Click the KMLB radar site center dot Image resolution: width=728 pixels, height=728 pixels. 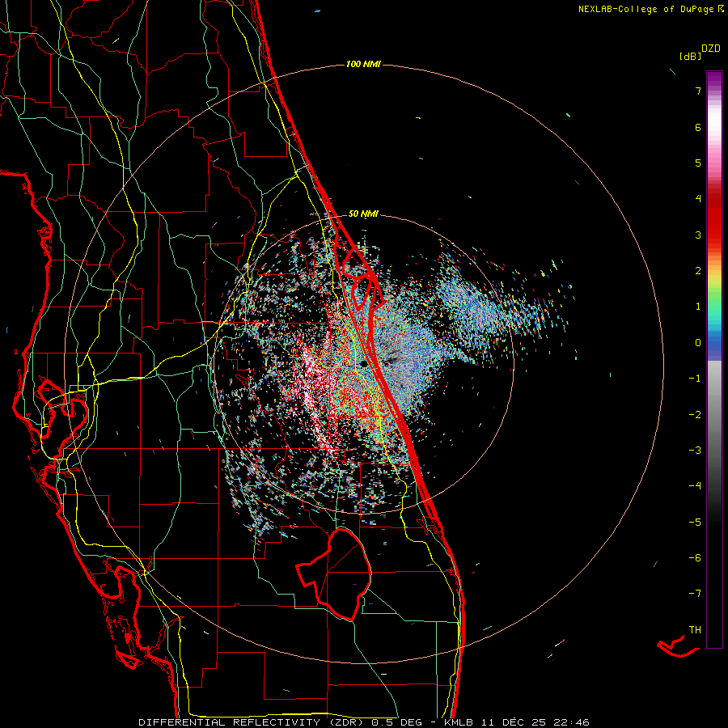(x=364, y=364)
